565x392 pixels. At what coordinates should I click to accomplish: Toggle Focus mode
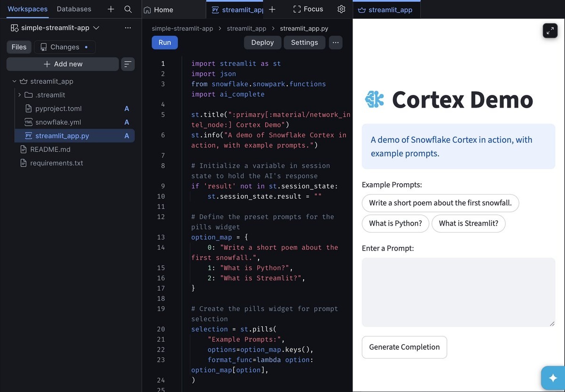(308, 9)
